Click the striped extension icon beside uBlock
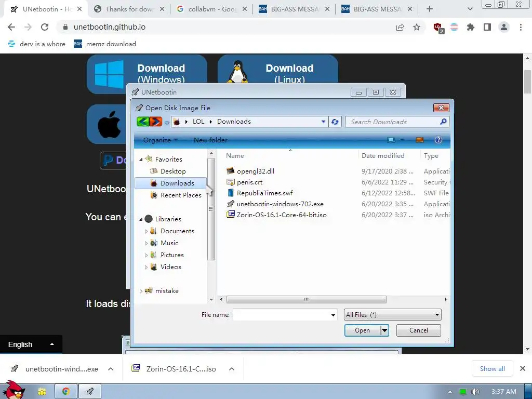Screen dimensions: 532x399 [454, 27]
